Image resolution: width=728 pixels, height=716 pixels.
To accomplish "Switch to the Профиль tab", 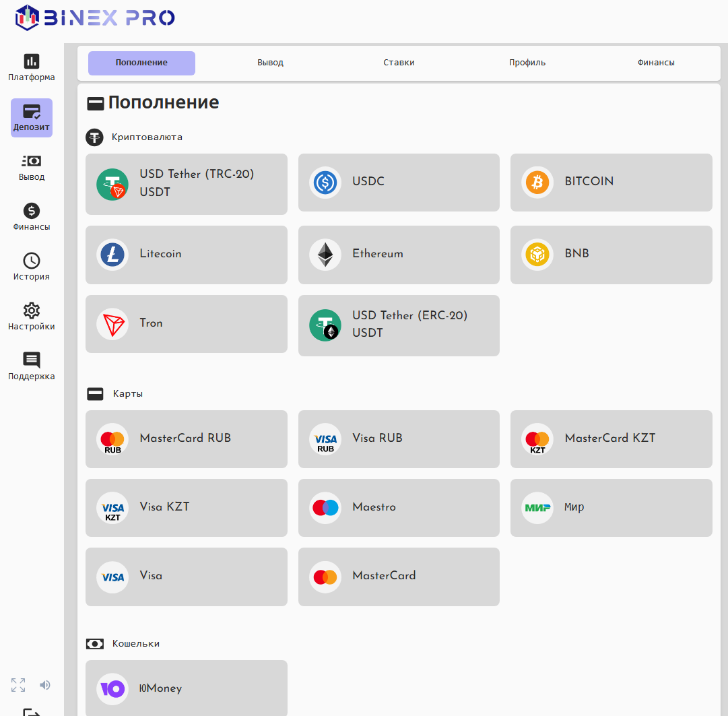I will coord(527,63).
